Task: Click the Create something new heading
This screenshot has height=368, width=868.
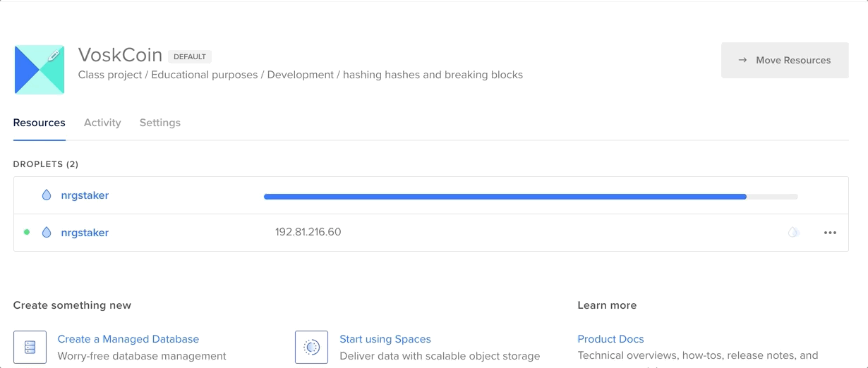Action: point(72,305)
